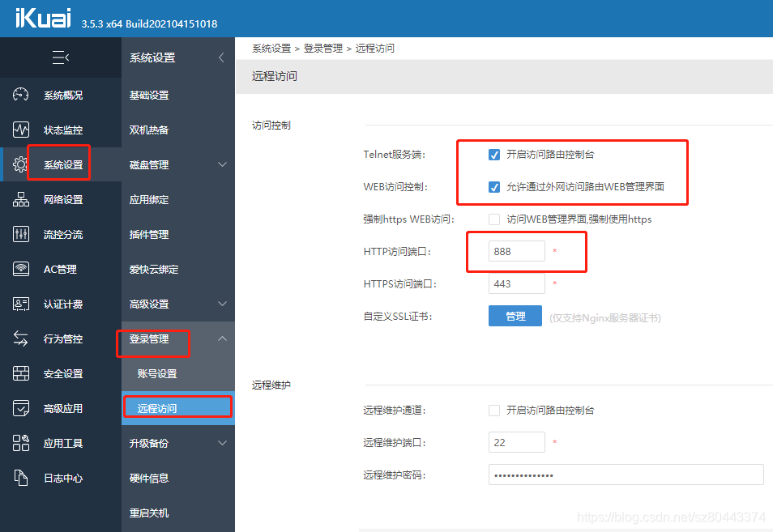773x532 pixels.
Task: Collapse the 系统设置 submenu panel arrow
Action: click(221, 57)
